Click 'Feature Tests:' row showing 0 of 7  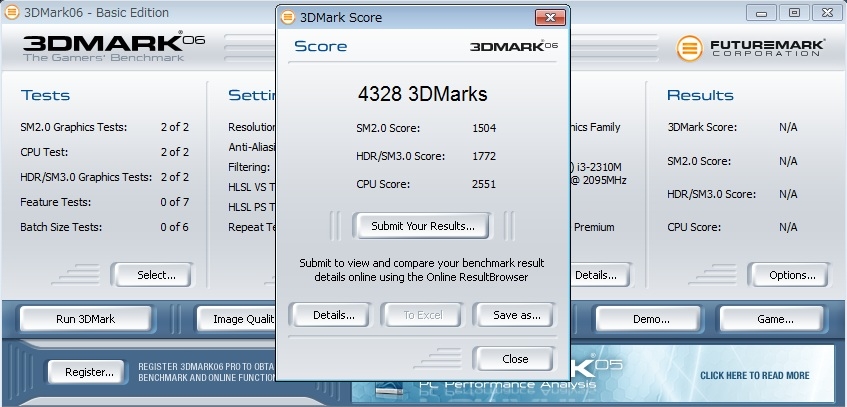pyautogui.click(x=104, y=202)
